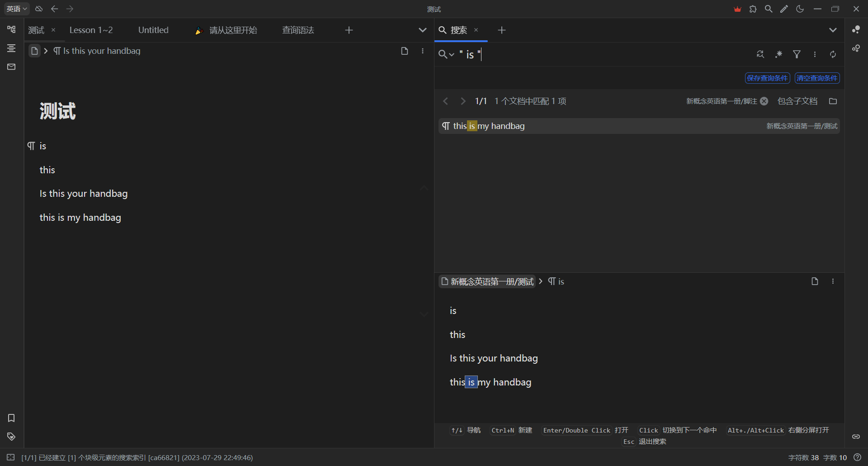Click the folder path picker icon
The image size is (868, 466).
[x=833, y=101]
